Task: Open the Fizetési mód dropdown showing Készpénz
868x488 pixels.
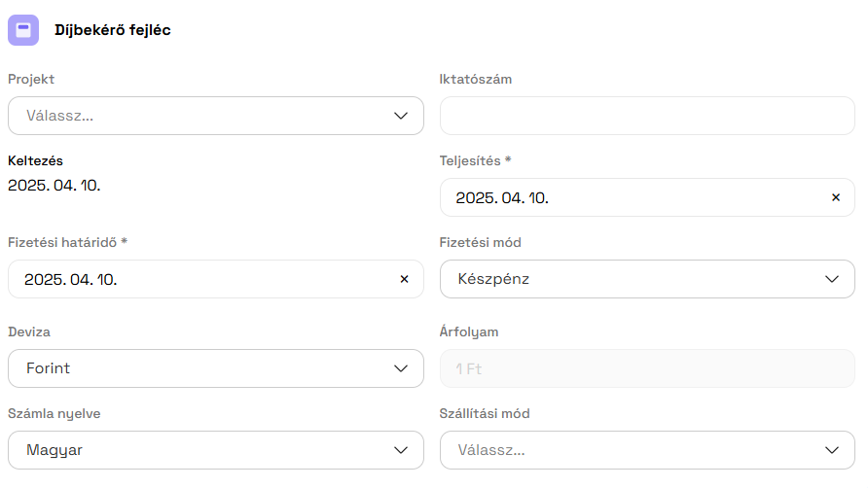Action: pyautogui.click(x=623, y=279)
